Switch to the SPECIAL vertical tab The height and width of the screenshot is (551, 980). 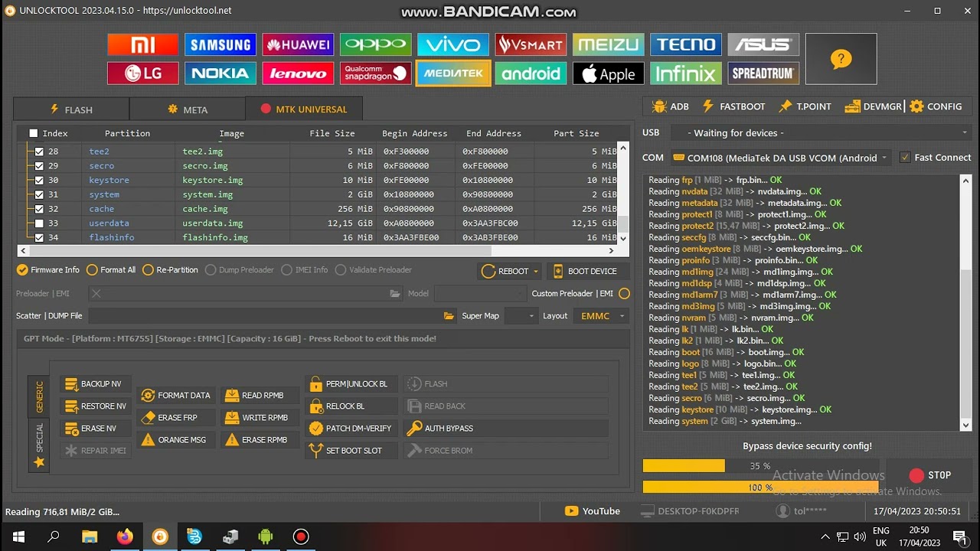click(x=39, y=445)
